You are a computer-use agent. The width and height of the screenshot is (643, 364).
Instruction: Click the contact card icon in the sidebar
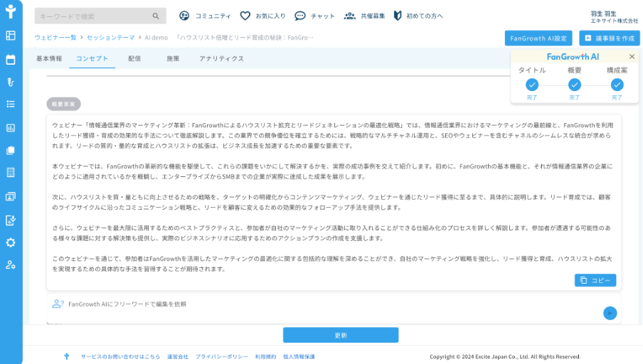pos(11,197)
